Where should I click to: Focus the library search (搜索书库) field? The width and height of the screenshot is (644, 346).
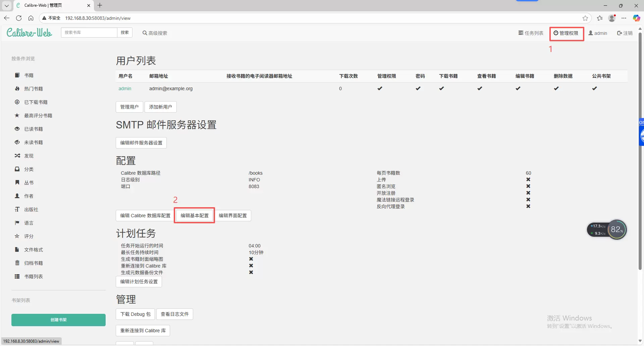point(89,33)
